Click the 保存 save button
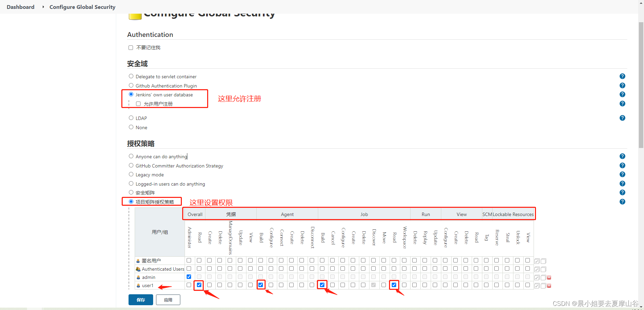The image size is (644, 310). point(141,300)
